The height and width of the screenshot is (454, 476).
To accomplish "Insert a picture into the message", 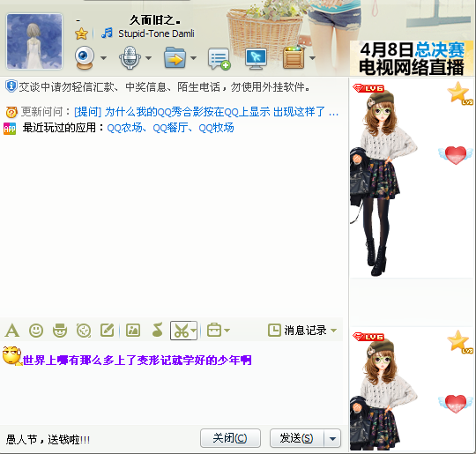I will click(133, 330).
